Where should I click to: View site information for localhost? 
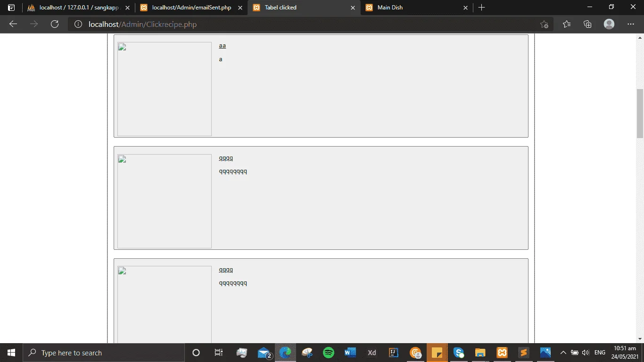[x=78, y=25]
